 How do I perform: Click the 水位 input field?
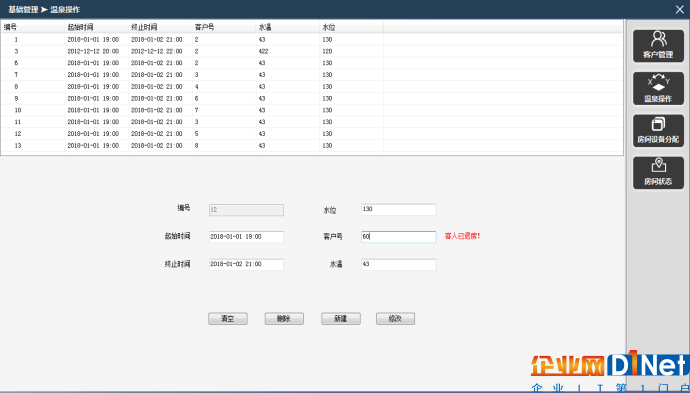[x=398, y=209]
